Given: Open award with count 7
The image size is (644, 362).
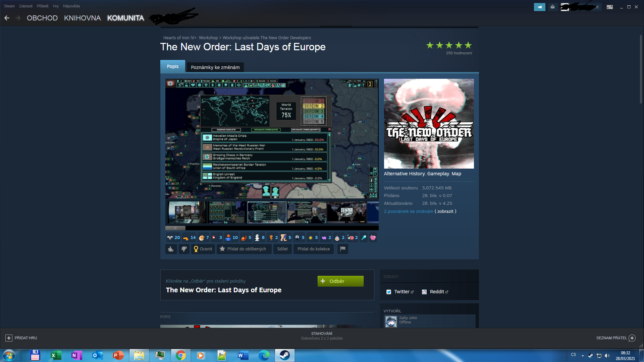Looking at the screenshot, I should [204, 238].
